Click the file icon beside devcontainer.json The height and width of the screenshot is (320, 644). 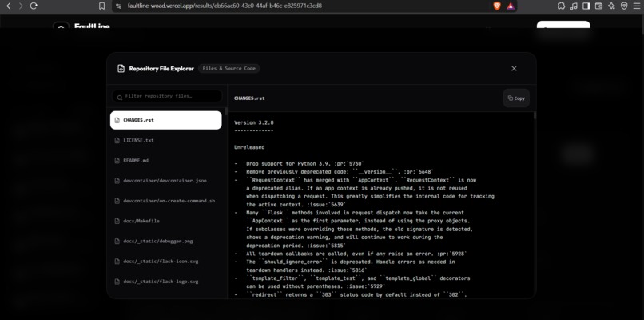pyautogui.click(x=117, y=181)
